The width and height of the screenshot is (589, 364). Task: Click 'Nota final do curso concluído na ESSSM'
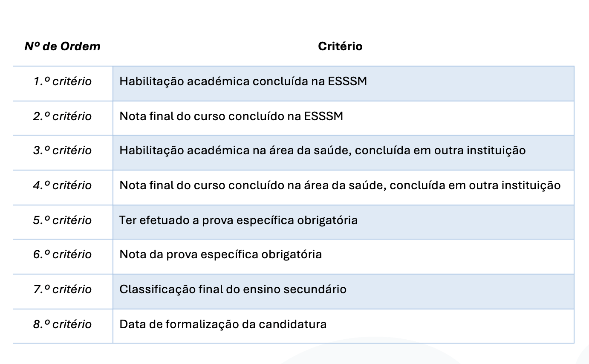pyautogui.click(x=231, y=116)
